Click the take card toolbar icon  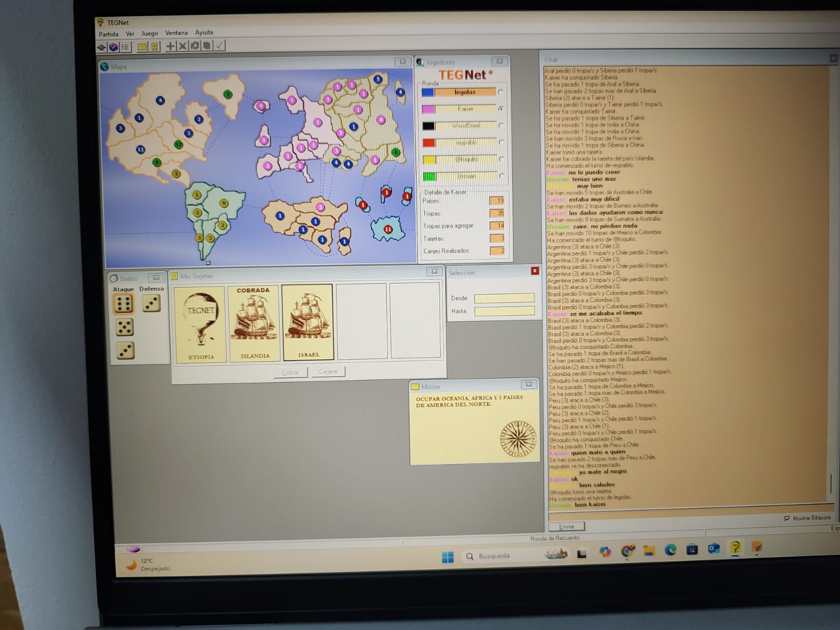[x=207, y=46]
